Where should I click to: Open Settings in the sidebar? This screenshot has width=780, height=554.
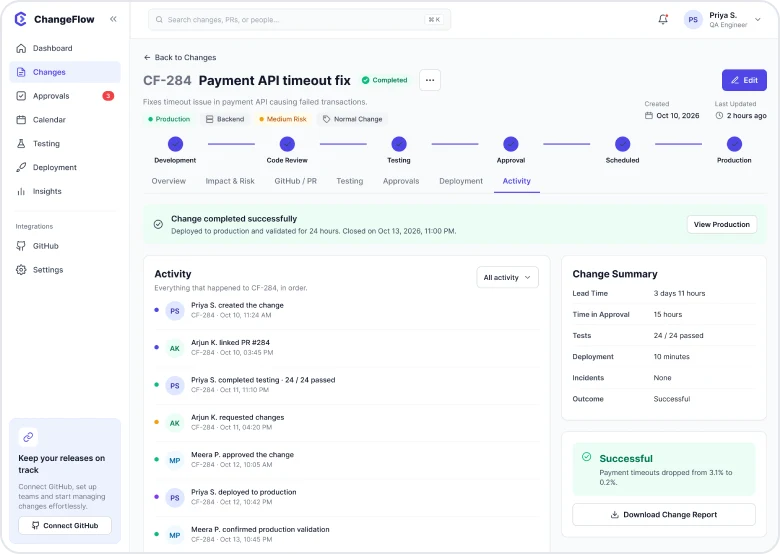coord(65,270)
